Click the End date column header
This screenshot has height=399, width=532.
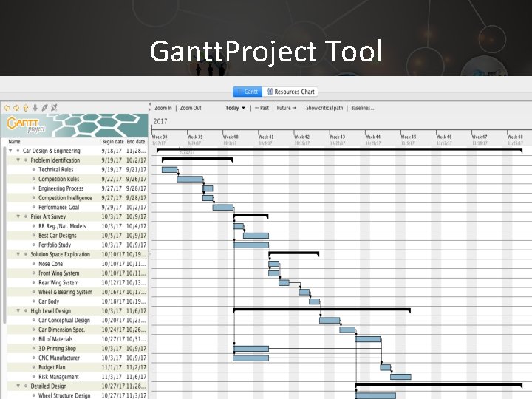tap(136, 141)
